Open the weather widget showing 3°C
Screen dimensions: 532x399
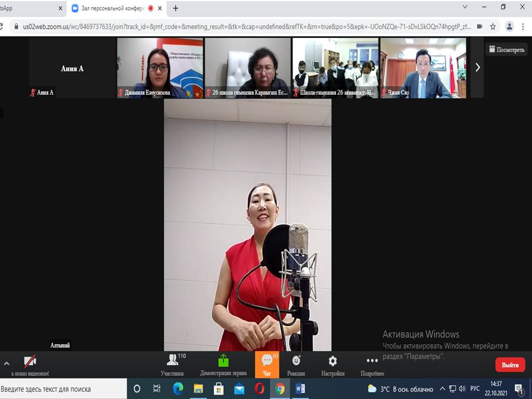tap(401, 389)
